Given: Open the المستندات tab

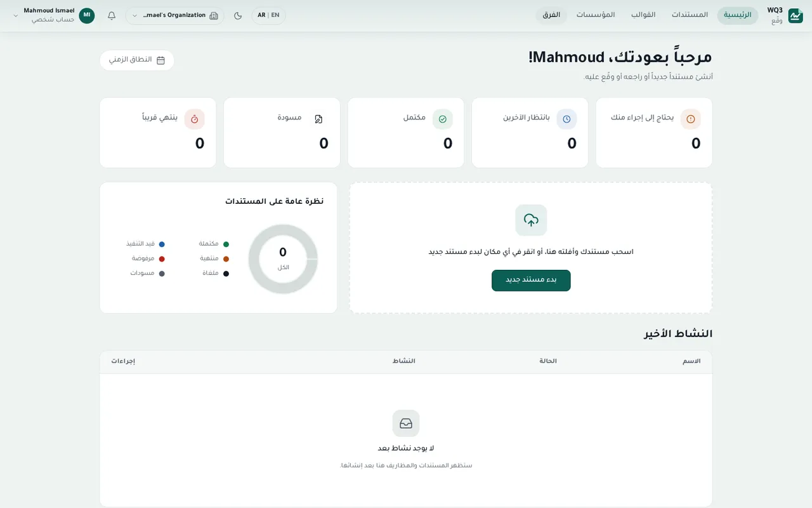Looking at the screenshot, I should tap(690, 16).
